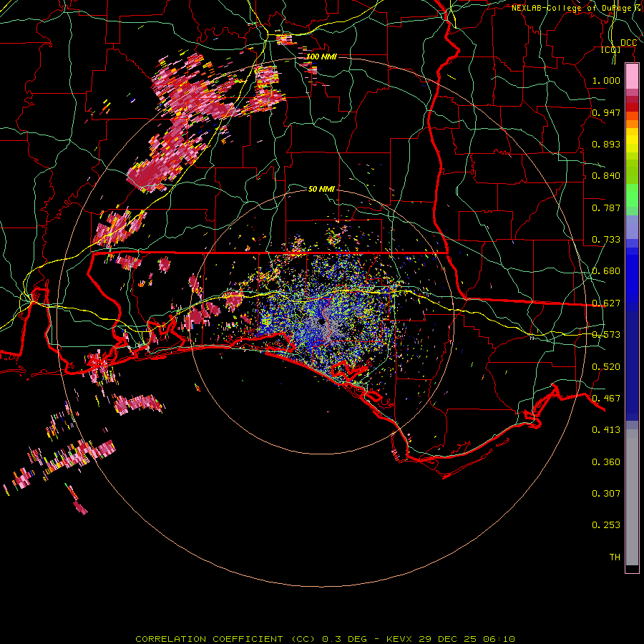Click the 'TH' threshold label on the scale

click(615, 557)
